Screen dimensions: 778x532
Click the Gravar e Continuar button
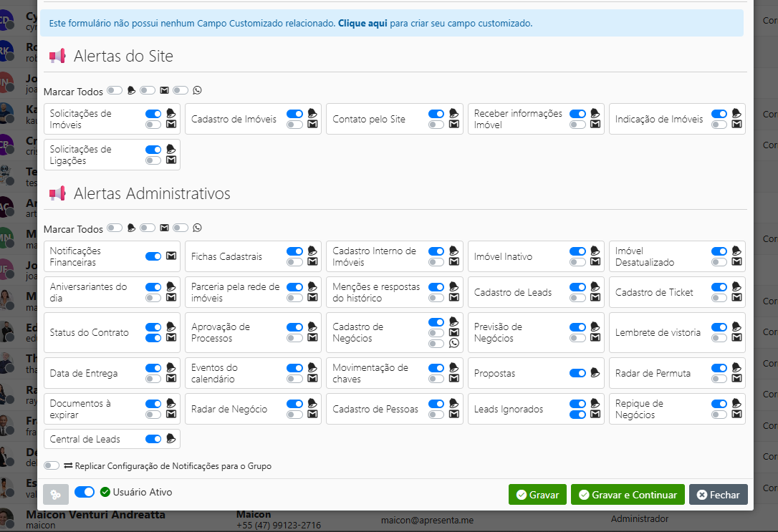click(x=628, y=495)
